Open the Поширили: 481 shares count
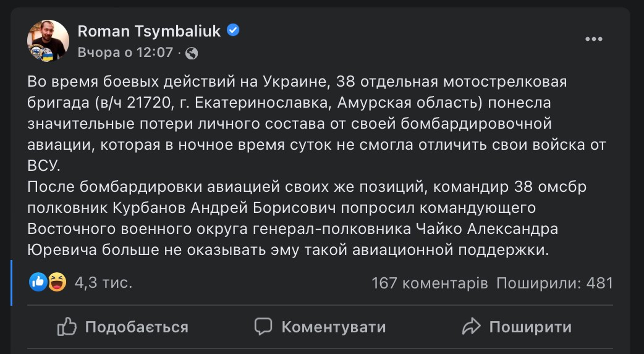The width and height of the screenshot is (644, 354). [554, 283]
